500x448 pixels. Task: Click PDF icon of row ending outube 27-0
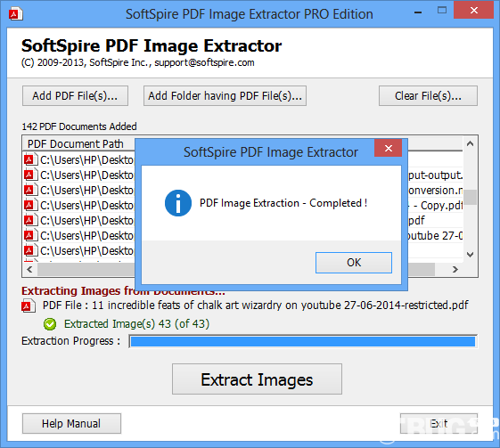pyautogui.click(x=30, y=235)
